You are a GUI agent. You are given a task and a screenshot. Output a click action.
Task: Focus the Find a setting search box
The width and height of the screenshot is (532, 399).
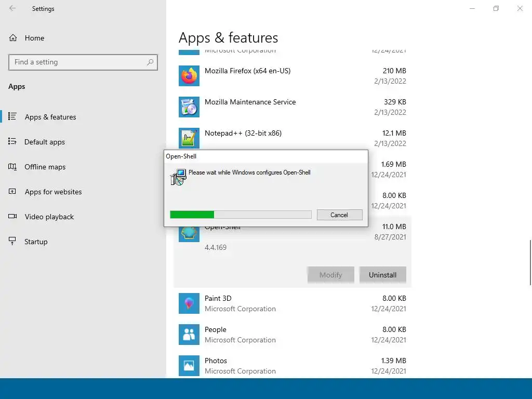tap(83, 62)
